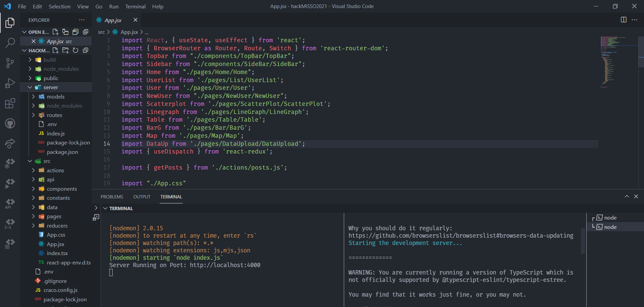644x307 pixels.
Task: Open the Source Control view
Action: click(10, 63)
